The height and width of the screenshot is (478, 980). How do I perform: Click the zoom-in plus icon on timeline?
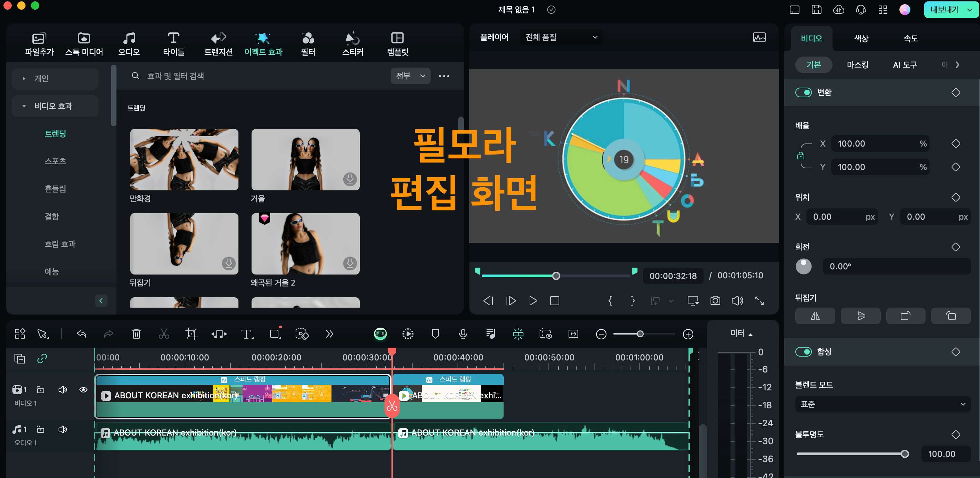pos(688,334)
